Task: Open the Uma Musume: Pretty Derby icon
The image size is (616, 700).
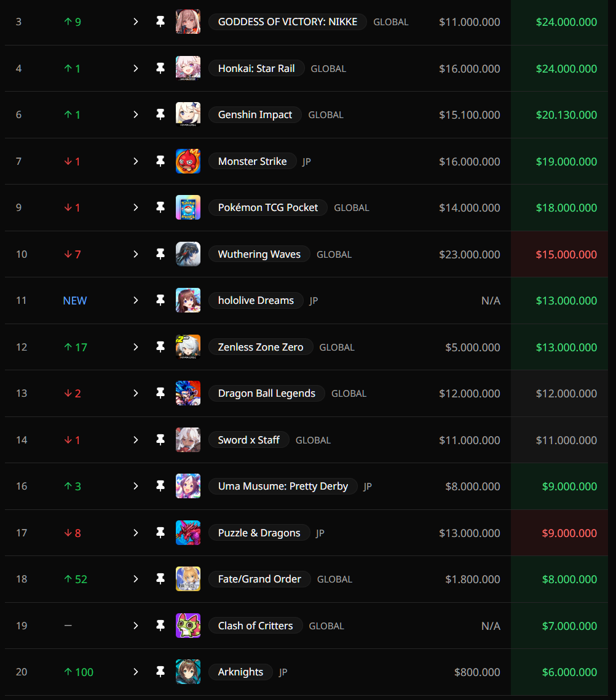Action: 188,486
